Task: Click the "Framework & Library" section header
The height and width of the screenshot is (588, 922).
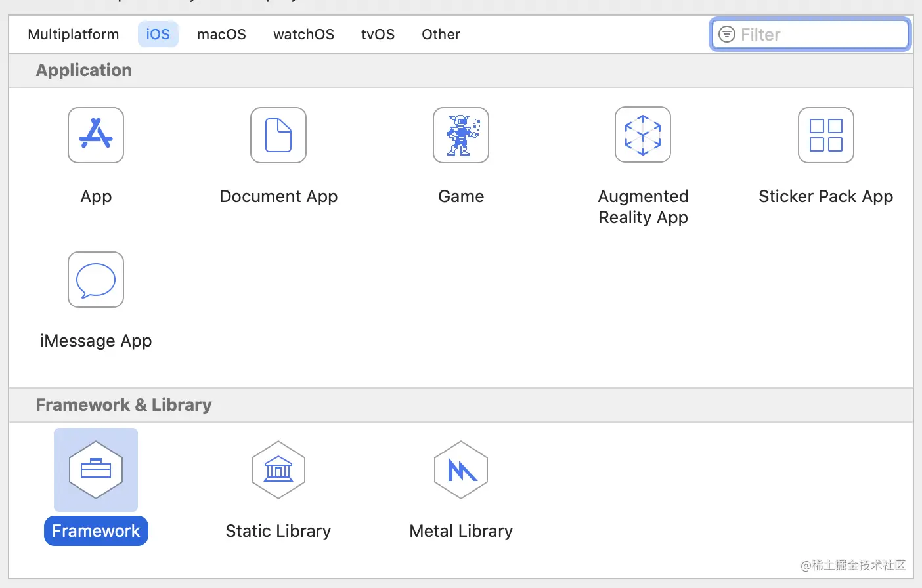Action: tap(123, 405)
